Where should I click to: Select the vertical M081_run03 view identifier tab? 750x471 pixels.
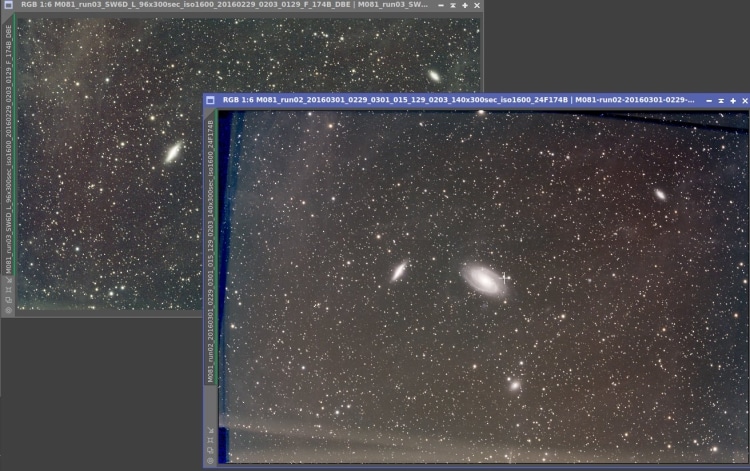(9, 148)
